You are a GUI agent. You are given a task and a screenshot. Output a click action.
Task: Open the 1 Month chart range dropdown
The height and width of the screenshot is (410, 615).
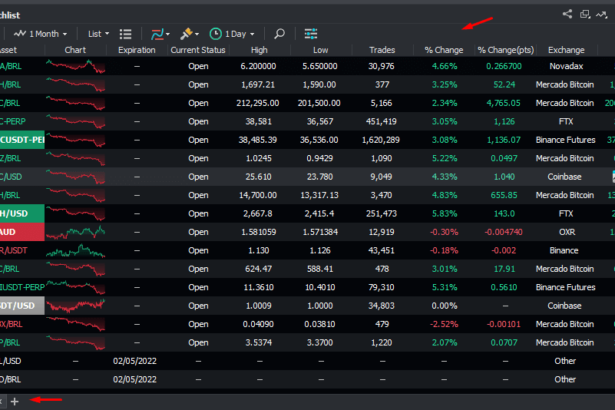point(48,34)
